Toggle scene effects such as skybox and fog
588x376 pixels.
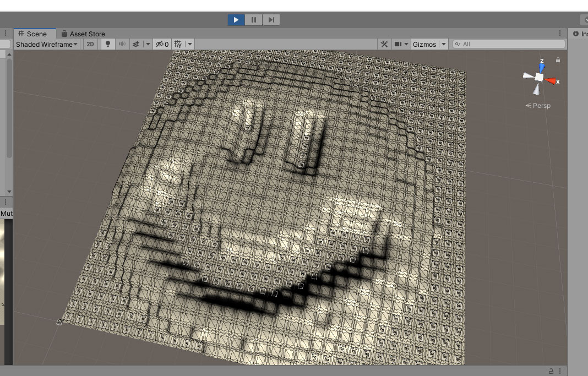point(136,44)
